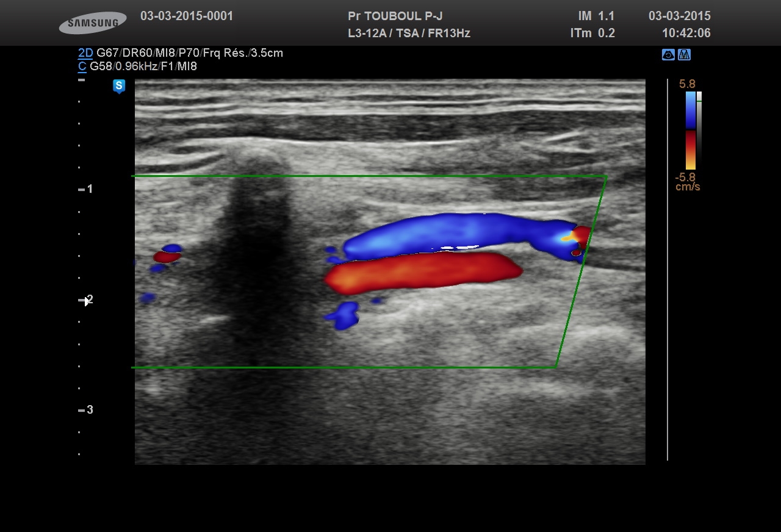Click the 5.8 upper velocity scale value
The height and width of the screenshot is (532, 781).
[687, 84]
